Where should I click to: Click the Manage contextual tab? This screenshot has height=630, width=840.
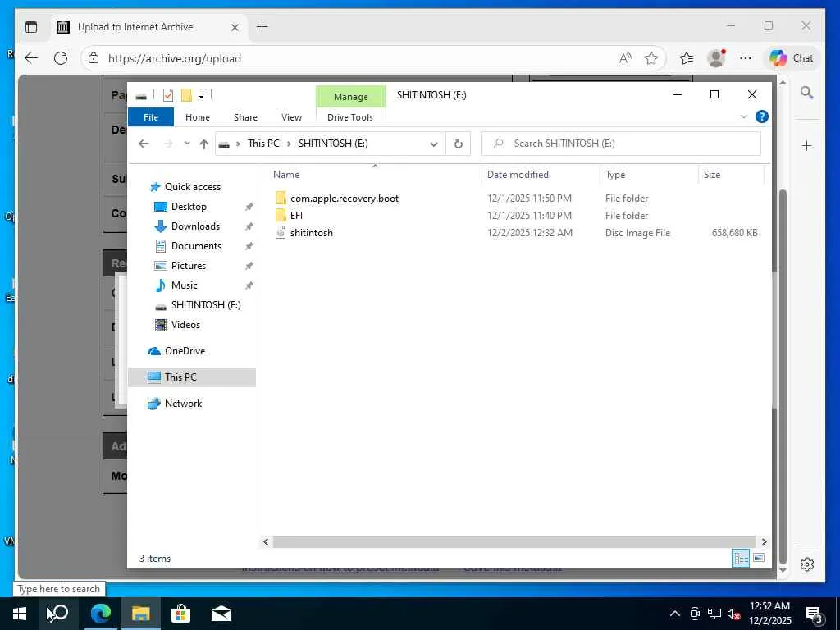point(351,97)
